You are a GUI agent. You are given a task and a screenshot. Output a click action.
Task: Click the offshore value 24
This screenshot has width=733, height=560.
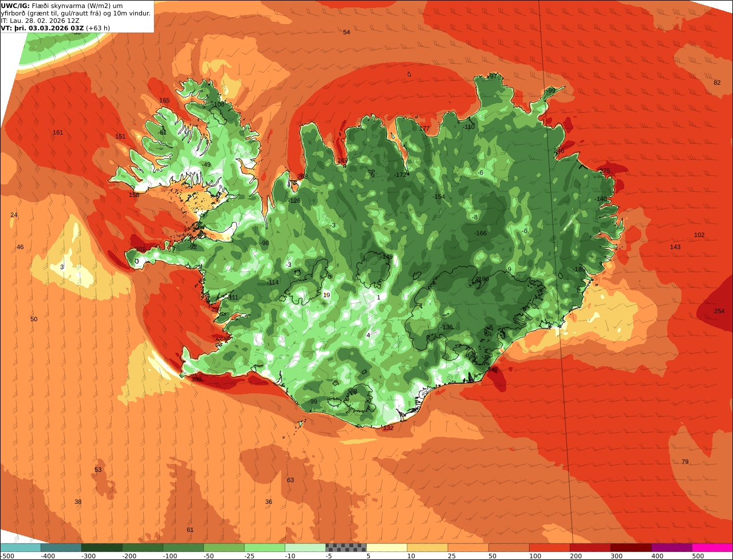14,215
